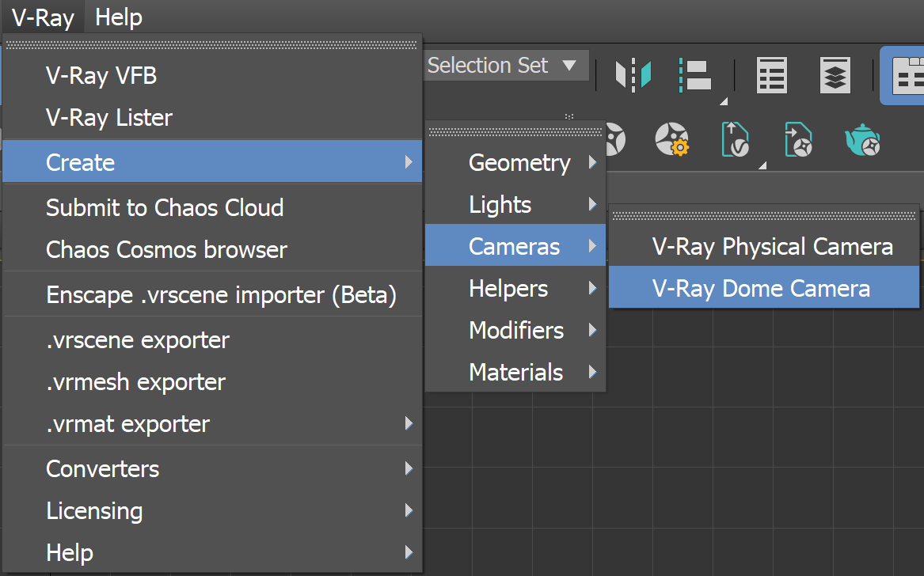This screenshot has width=924, height=576.
Task: Import a .vrscene file using the toolbar icon
Action: 798,140
